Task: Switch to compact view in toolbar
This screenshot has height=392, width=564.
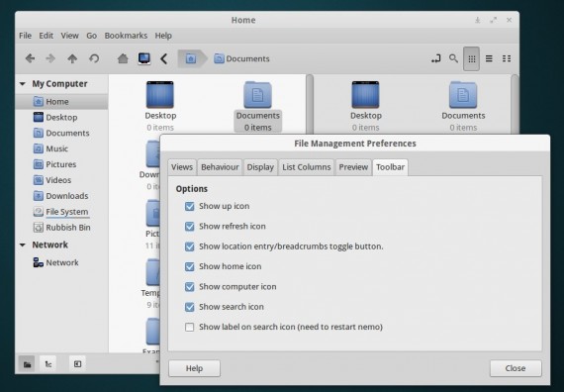Action: point(507,58)
